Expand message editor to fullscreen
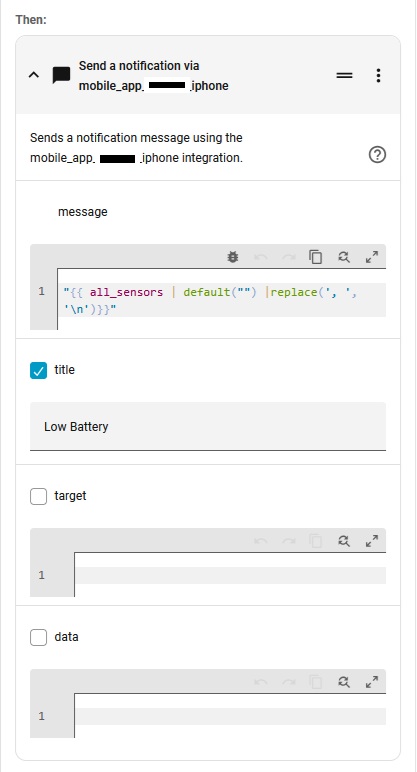417x772 pixels. (372, 257)
